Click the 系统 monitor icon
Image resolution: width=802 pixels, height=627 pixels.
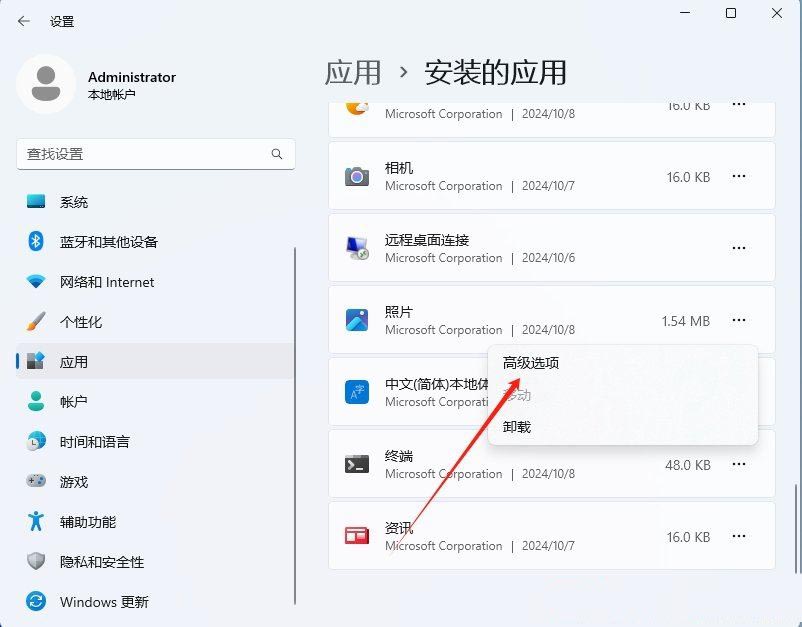36,201
